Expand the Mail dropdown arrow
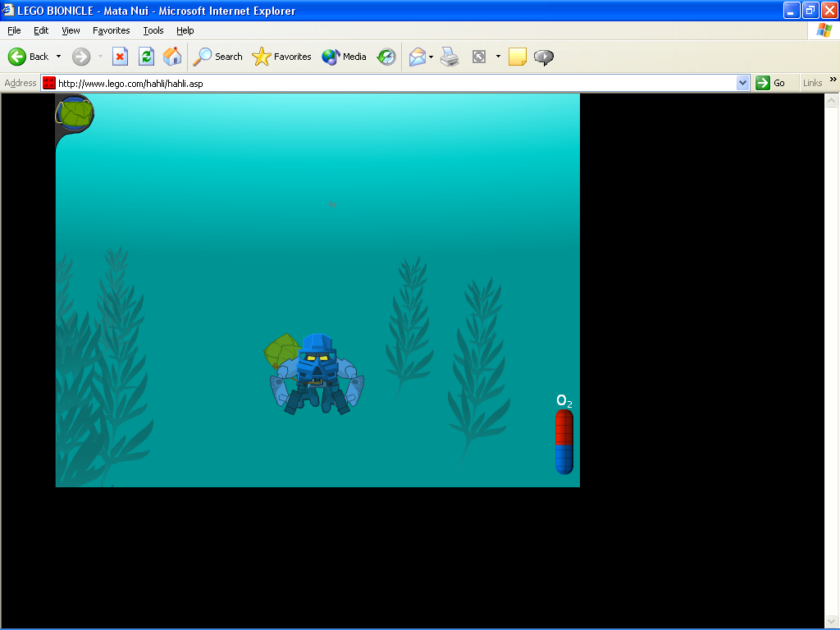This screenshot has width=840, height=630. click(431, 57)
